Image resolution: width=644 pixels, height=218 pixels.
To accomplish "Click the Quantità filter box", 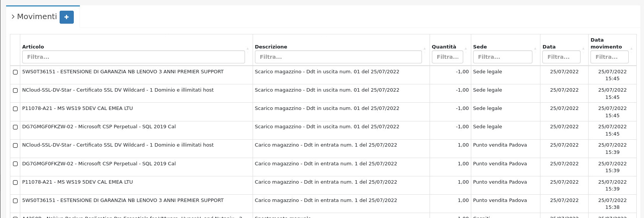I will pyautogui.click(x=447, y=57).
